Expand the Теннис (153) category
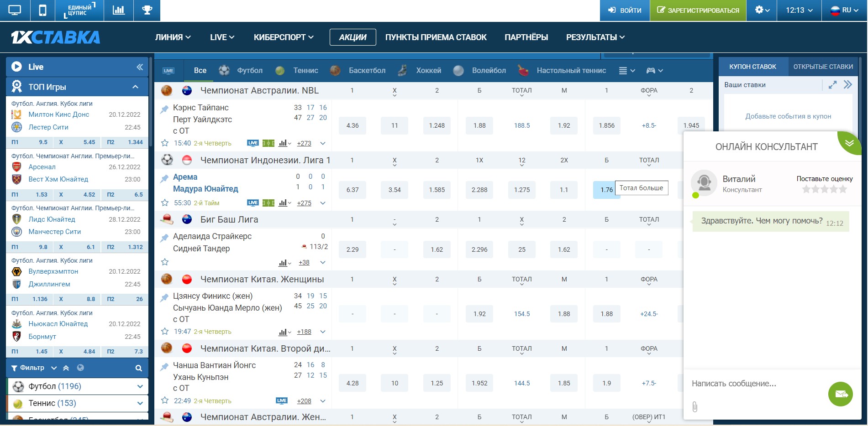868x426 pixels. click(140, 403)
